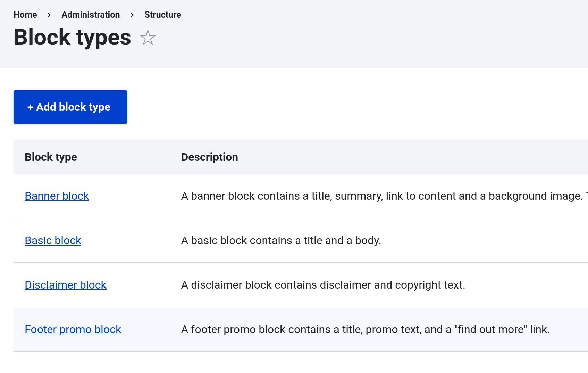Image resolution: width=588 pixels, height=373 pixels.
Task: Click the Basic block description text
Action: coord(281,240)
